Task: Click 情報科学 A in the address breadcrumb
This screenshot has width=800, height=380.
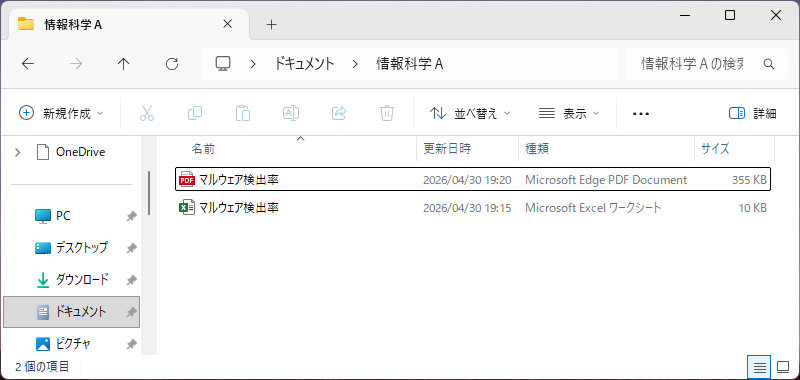Action: pos(409,64)
